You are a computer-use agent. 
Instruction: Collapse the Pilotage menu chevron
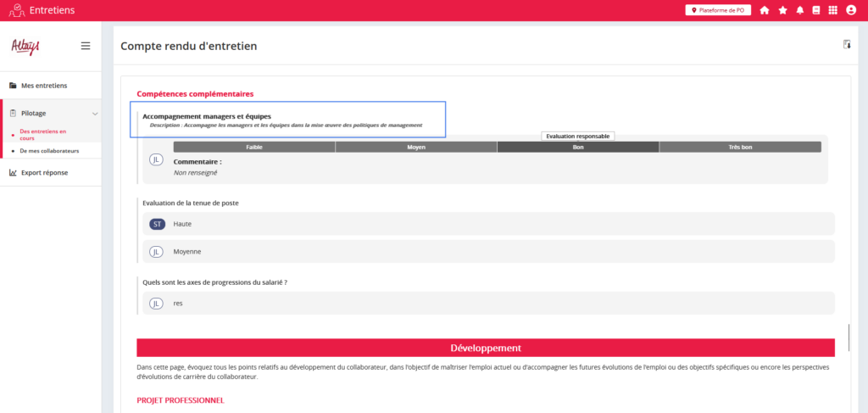tap(95, 113)
